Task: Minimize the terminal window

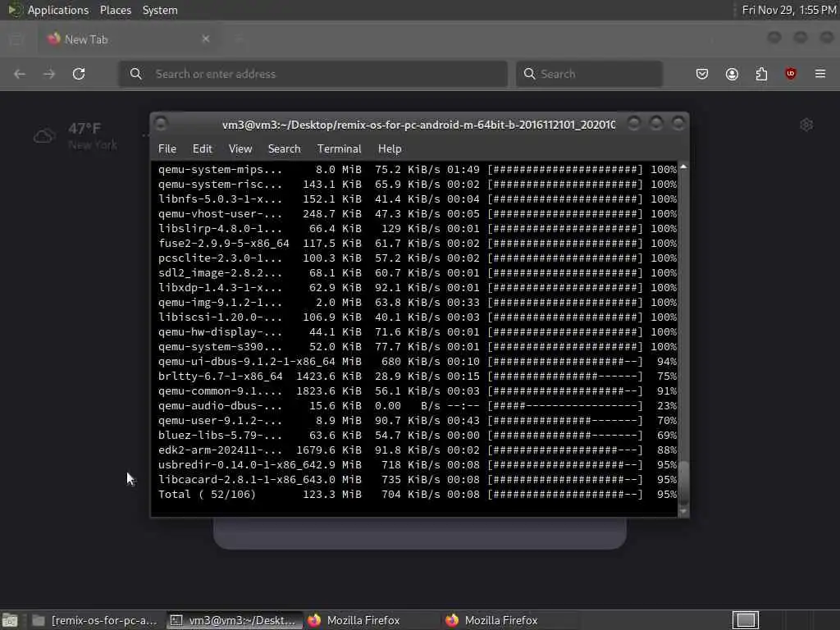Action: tap(634, 124)
